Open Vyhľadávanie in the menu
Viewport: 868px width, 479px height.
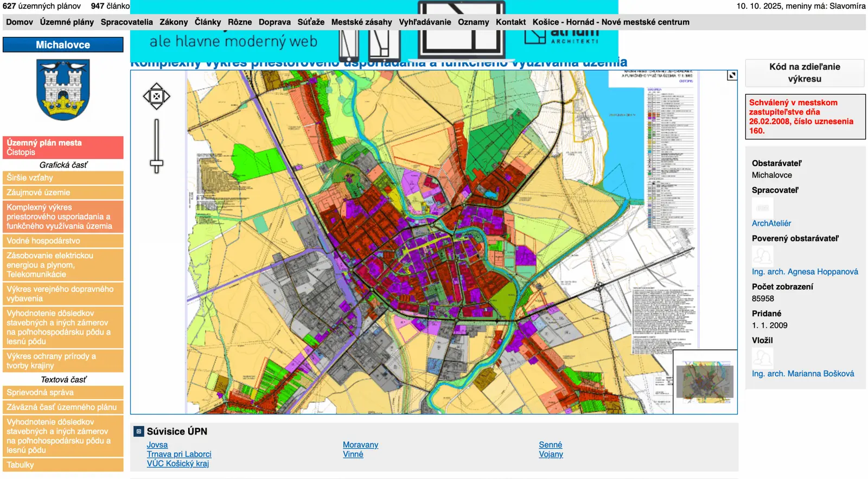425,22
